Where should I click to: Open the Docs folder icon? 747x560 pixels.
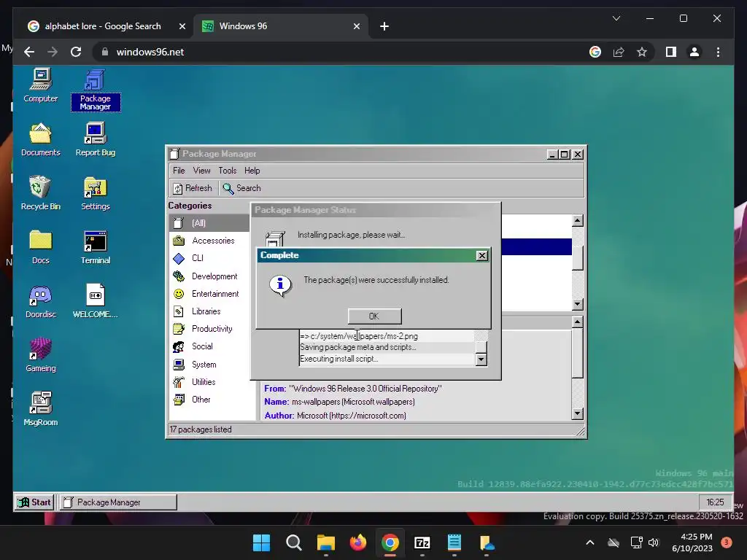pos(41,248)
